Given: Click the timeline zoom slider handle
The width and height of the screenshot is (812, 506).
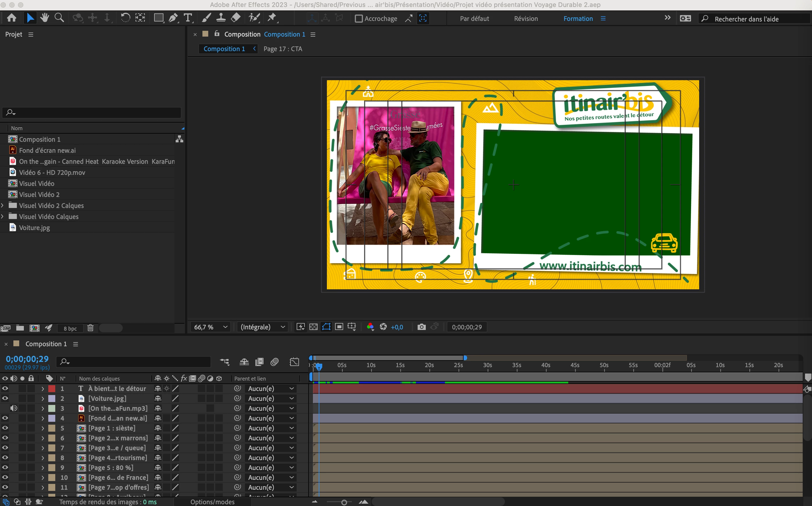Looking at the screenshot, I should point(344,502).
